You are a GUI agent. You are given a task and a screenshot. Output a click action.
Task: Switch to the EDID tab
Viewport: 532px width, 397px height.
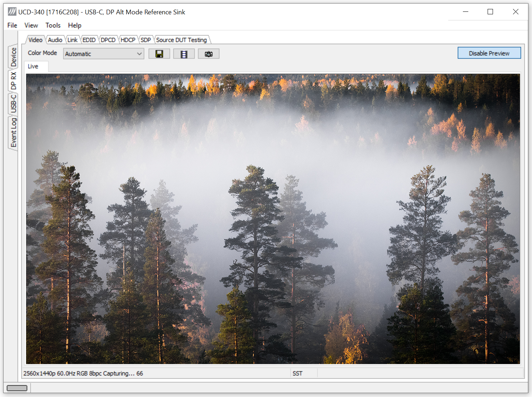click(x=89, y=40)
